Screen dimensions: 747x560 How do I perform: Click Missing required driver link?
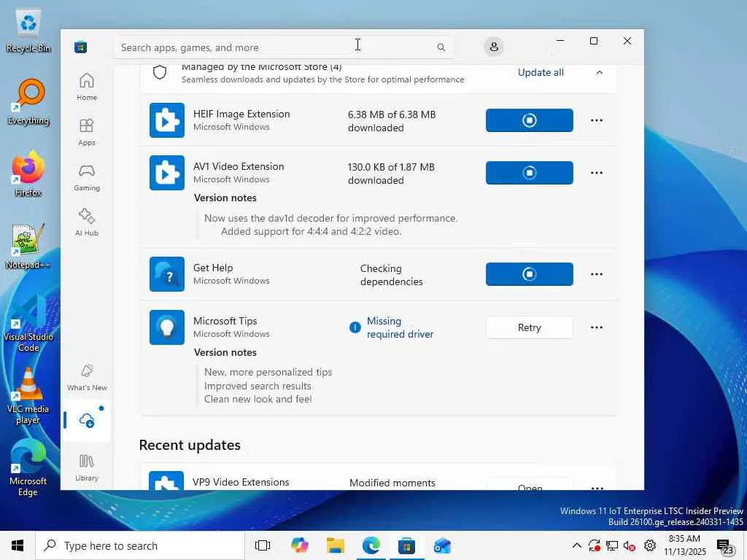click(400, 327)
